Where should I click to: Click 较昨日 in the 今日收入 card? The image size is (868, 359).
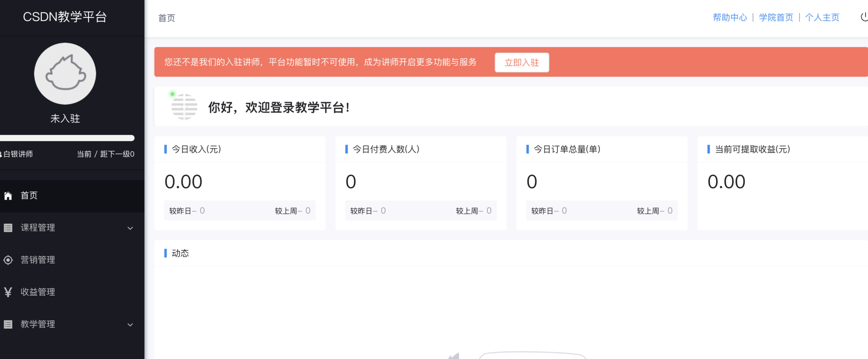point(180,211)
